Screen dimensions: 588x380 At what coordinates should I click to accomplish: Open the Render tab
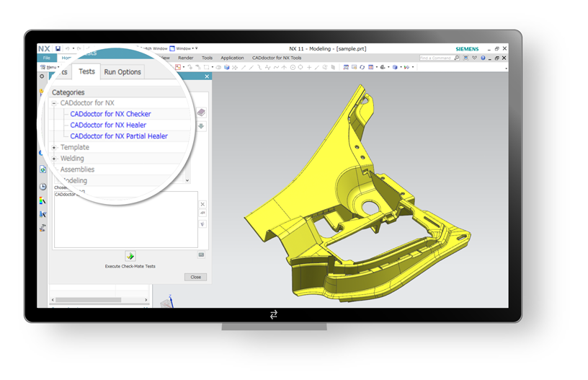click(186, 58)
